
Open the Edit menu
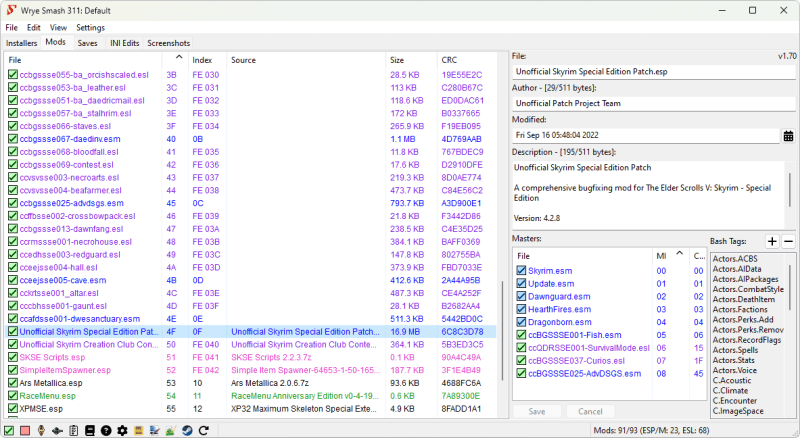pyautogui.click(x=34, y=28)
